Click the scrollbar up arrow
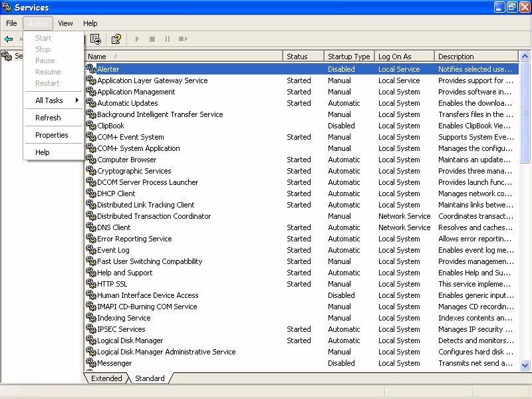 point(525,57)
